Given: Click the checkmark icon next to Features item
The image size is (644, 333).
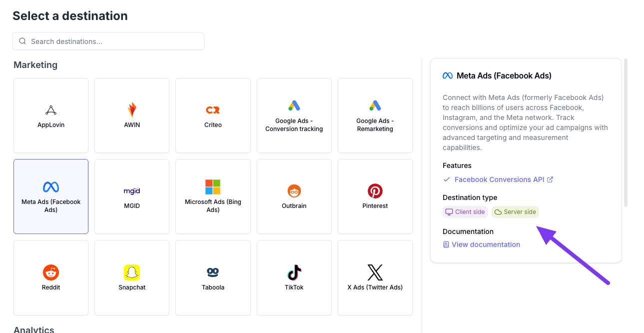Looking at the screenshot, I should [x=447, y=179].
